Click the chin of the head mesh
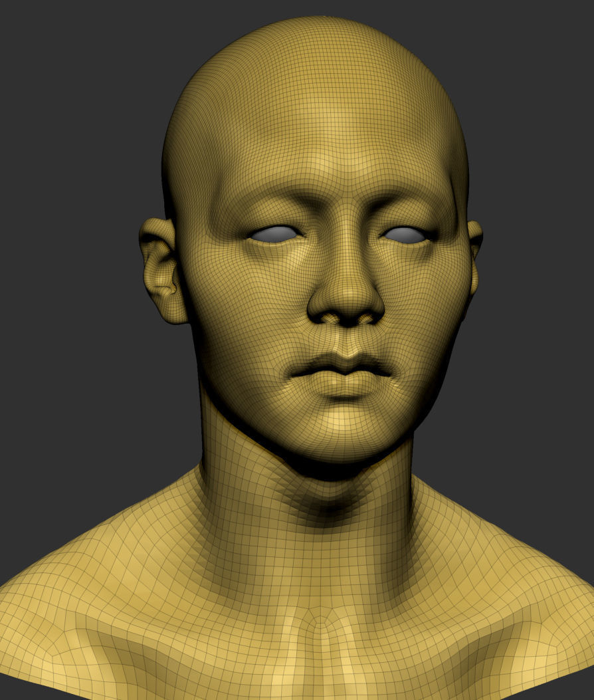The height and width of the screenshot is (700, 594). 345,431
